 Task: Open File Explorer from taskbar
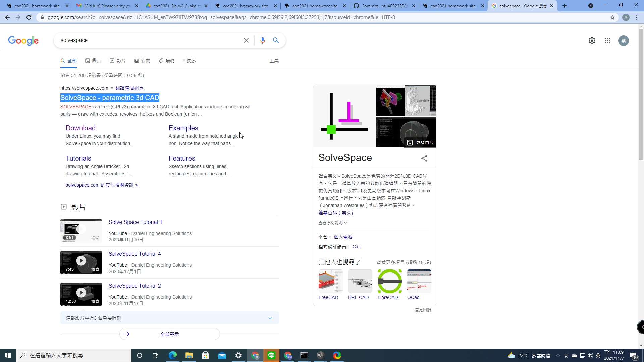pos(189,355)
